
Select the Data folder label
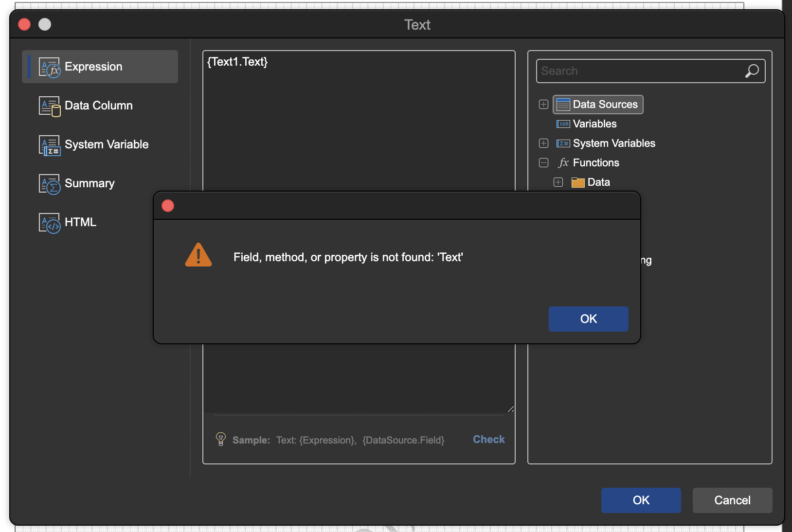click(x=599, y=182)
